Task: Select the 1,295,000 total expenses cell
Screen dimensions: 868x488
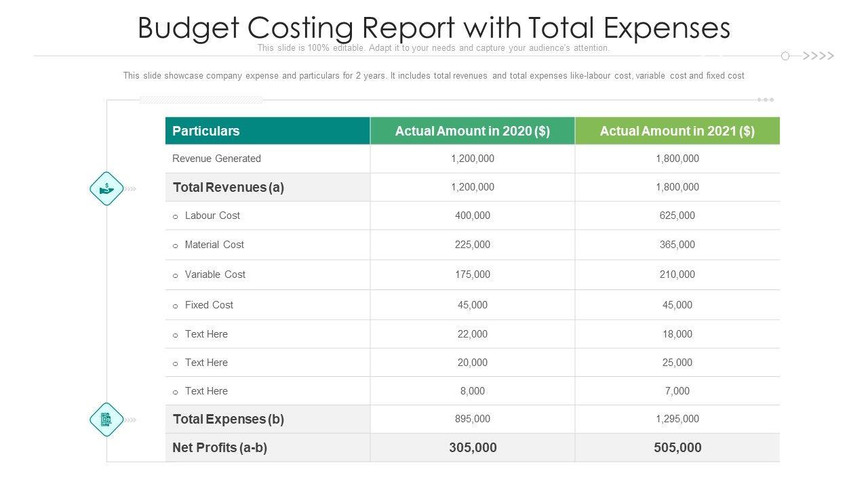Action: point(677,419)
